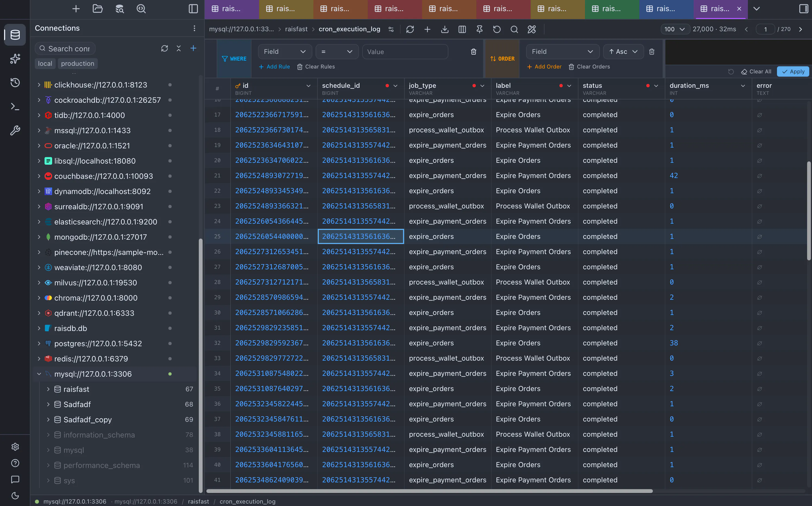Click the Apply button
The image size is (812, 506).
793,72
